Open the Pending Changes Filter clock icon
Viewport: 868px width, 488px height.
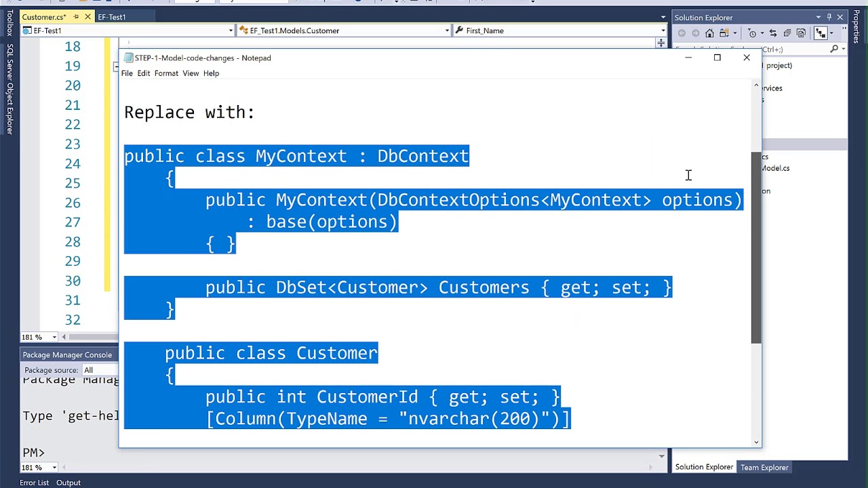pos(751,33)
